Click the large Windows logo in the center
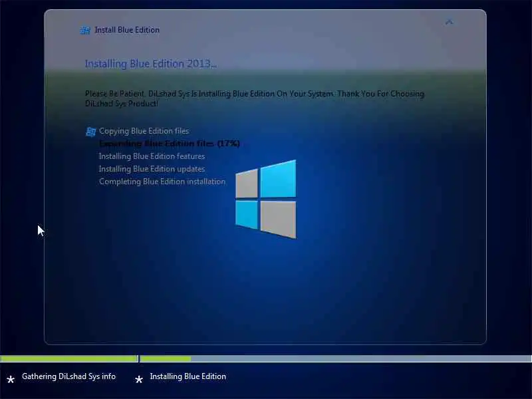 pyautogui.click(x=265, y=199)
